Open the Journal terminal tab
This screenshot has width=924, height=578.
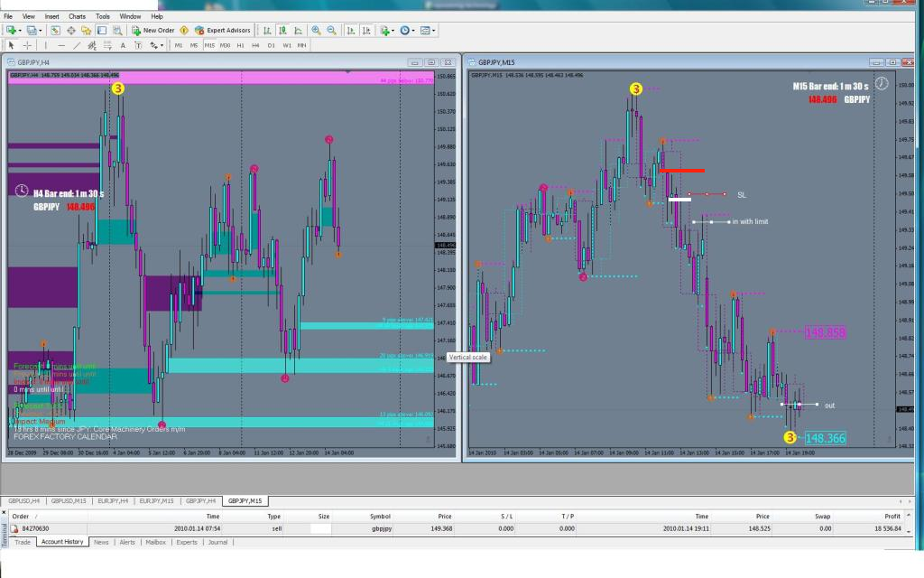[x=217, y=542]
